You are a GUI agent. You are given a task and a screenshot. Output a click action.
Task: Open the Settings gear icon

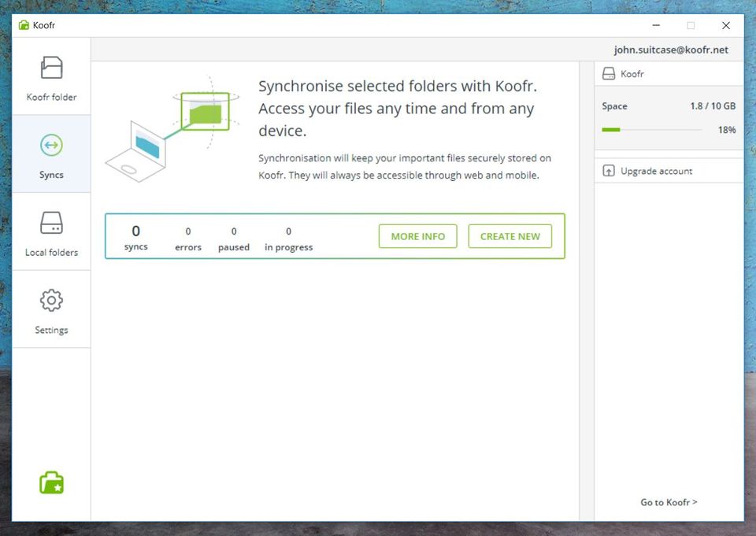coord(52,301)
